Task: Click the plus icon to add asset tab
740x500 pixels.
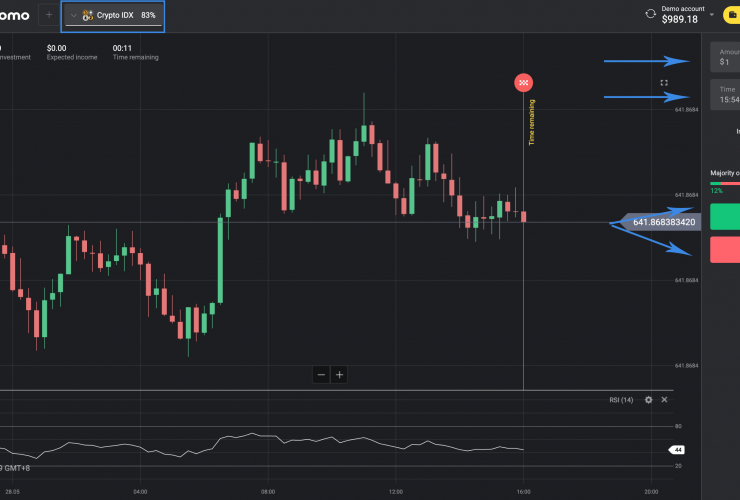Action: 48,16
